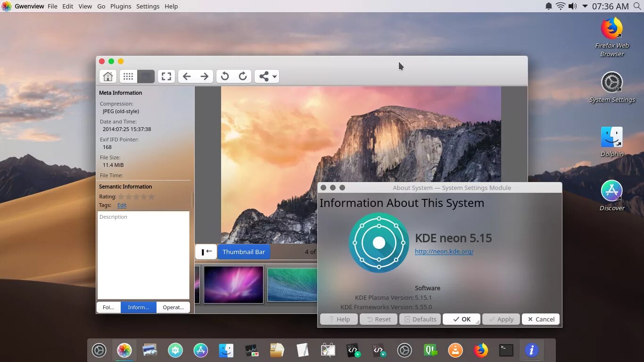Viewport: 644px width, 362px height.
Task: Click the Cancel button
Action: (541, 319)
